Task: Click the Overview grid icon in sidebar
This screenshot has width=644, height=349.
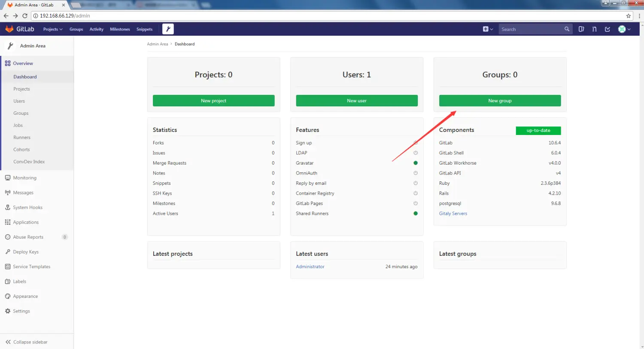Action: point(7,63)
